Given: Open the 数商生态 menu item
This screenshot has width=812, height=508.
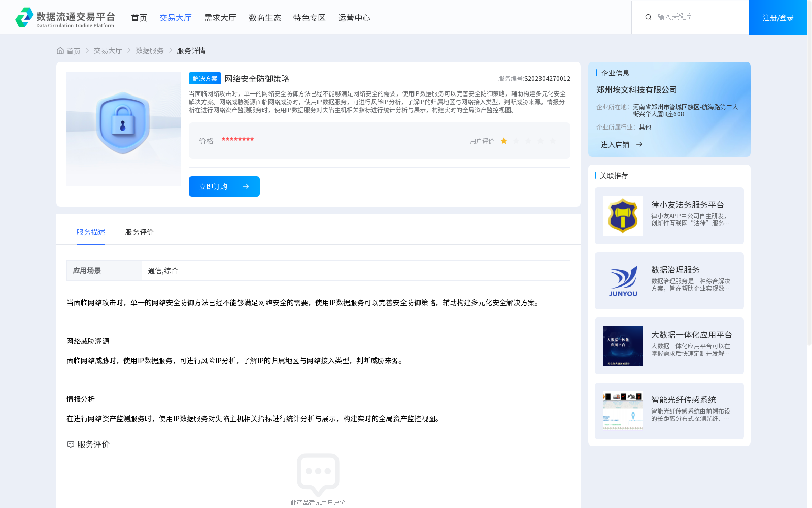Looking at the screenshot, I should [x=265, y=18].
